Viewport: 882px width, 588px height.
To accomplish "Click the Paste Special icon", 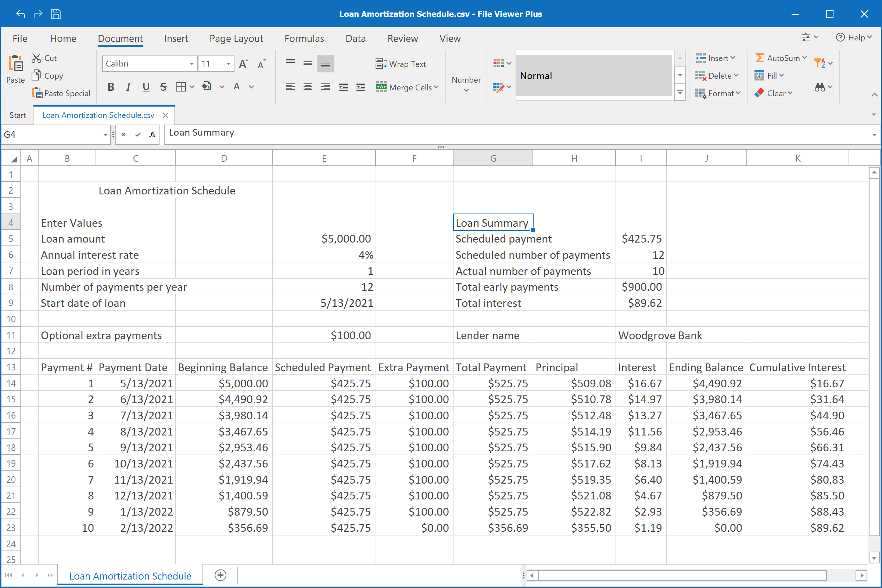I will pos(38,93).
